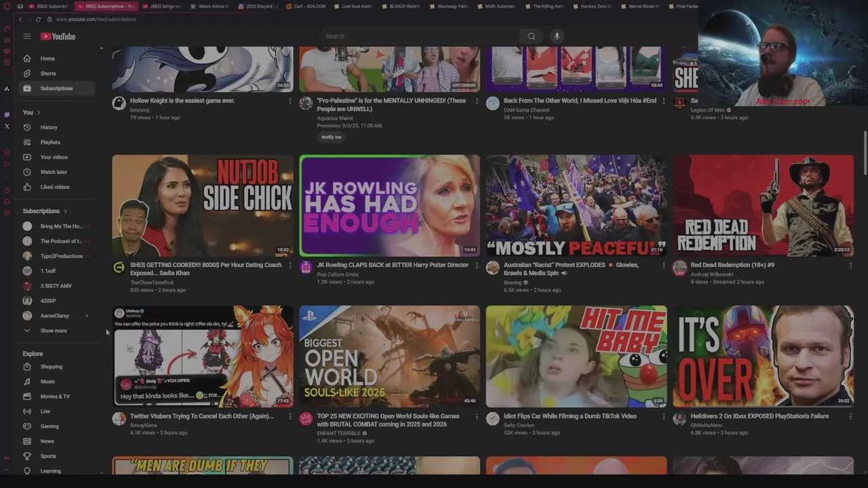
Task: Open Your videos from sidebar
Action: (57, 157)
